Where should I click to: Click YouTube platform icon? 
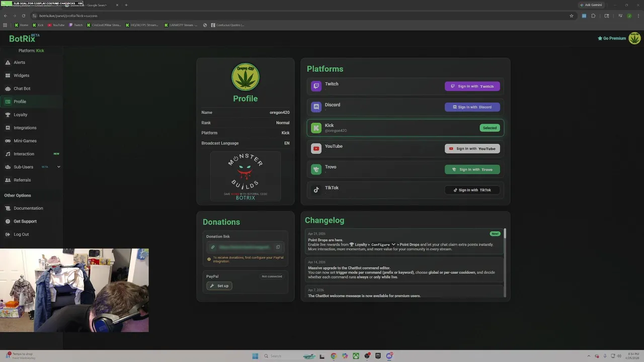316,148
